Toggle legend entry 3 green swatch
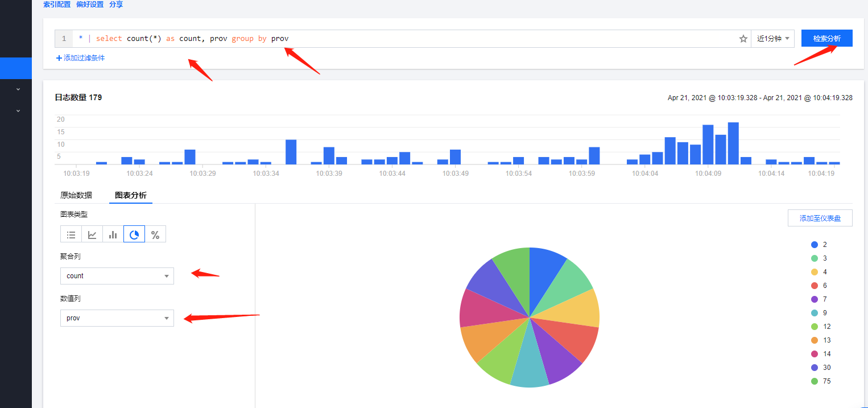 point(815,258)
